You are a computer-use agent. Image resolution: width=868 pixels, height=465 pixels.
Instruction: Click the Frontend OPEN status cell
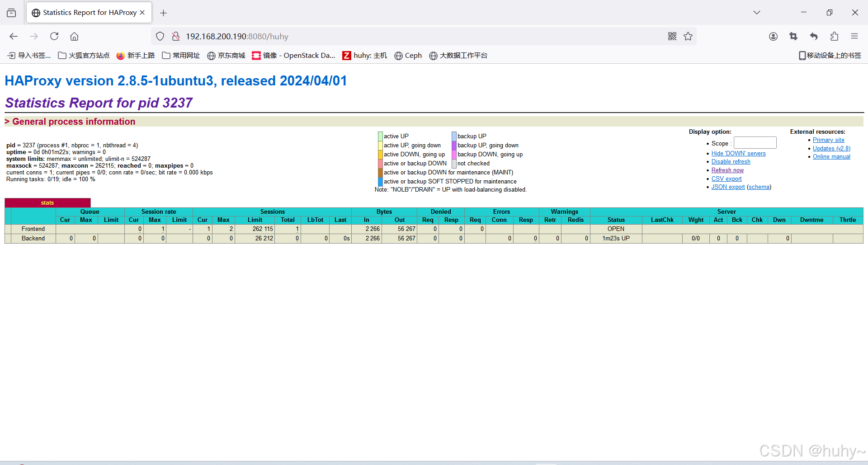(x=616, y=229)
